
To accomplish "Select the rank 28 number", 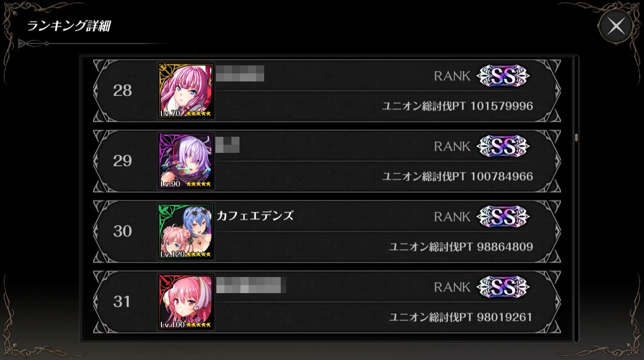I will [122, 91].
